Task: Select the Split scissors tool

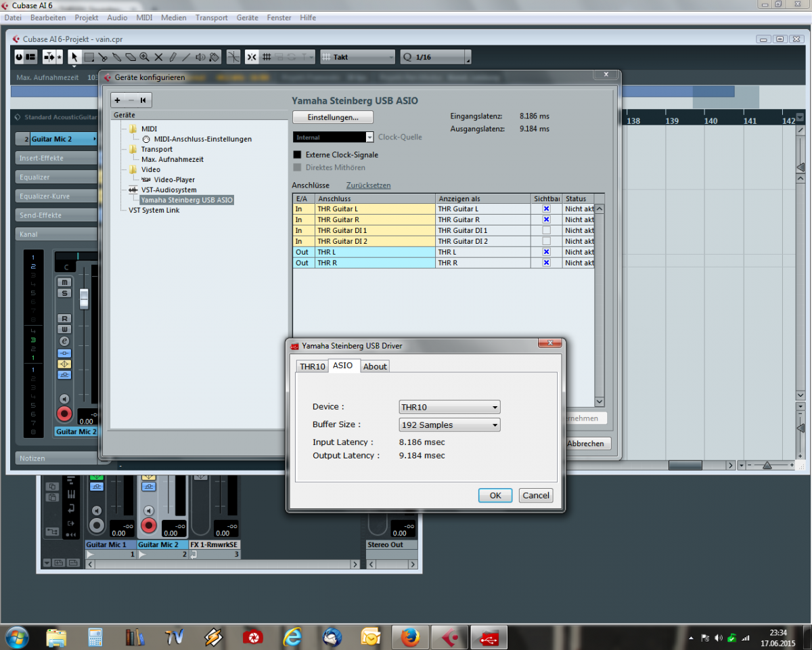Action: coord(103,57)
